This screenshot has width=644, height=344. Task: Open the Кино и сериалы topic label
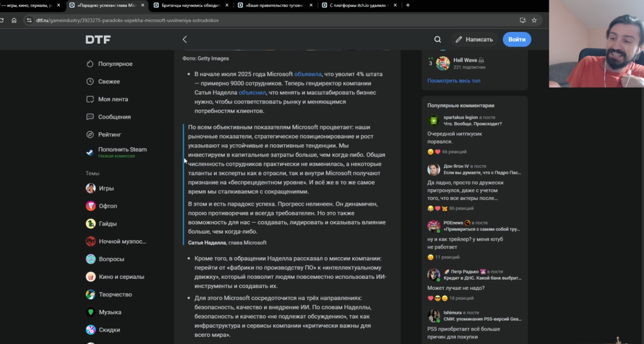coord(122,277)
